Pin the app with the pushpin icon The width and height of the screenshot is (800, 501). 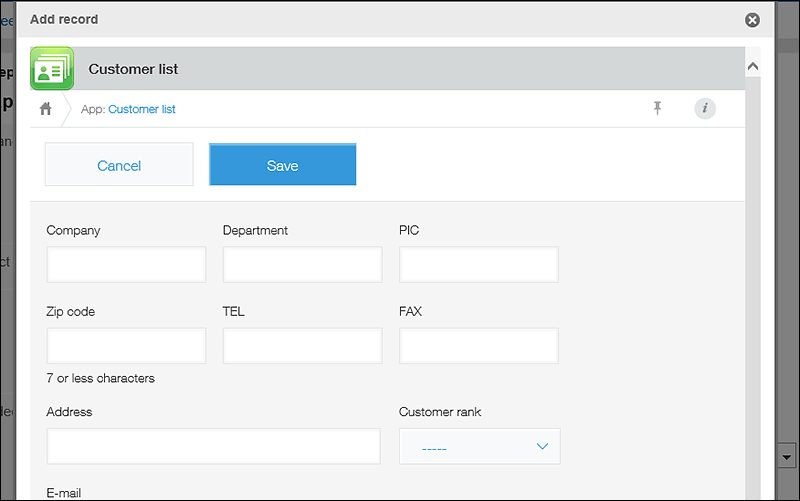point(657,108)
